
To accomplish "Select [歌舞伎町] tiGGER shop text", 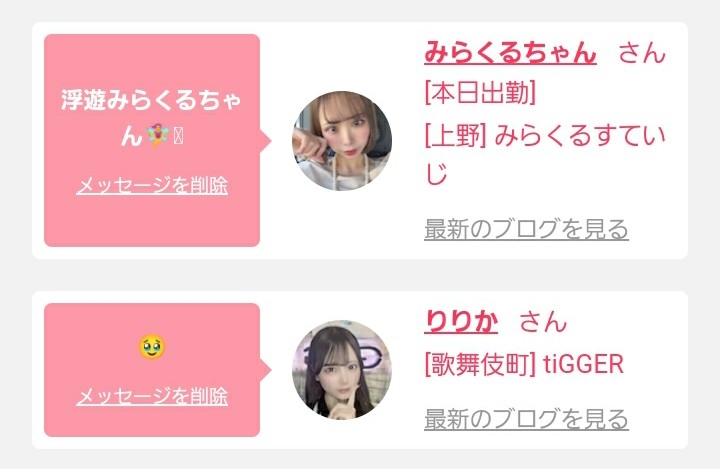I will [524, 365].
